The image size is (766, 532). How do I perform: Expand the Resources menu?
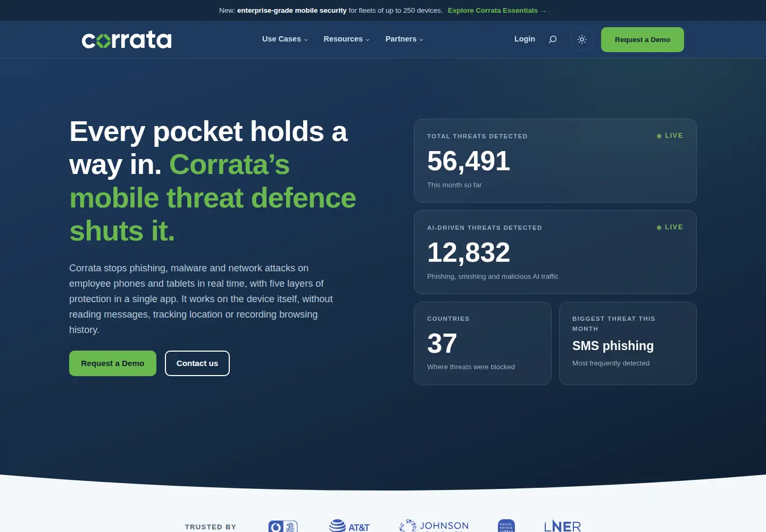(346, 39)
